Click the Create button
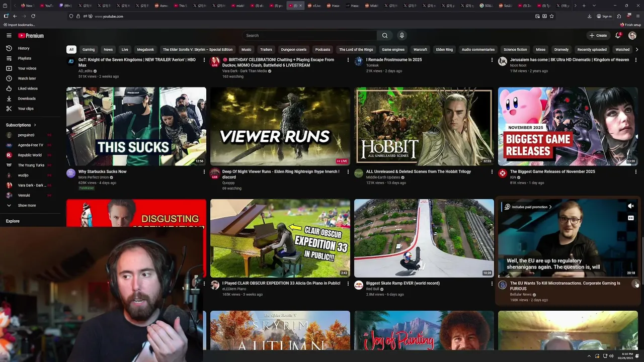Viewport: 644px width, 362px height. tap(598, 36)
